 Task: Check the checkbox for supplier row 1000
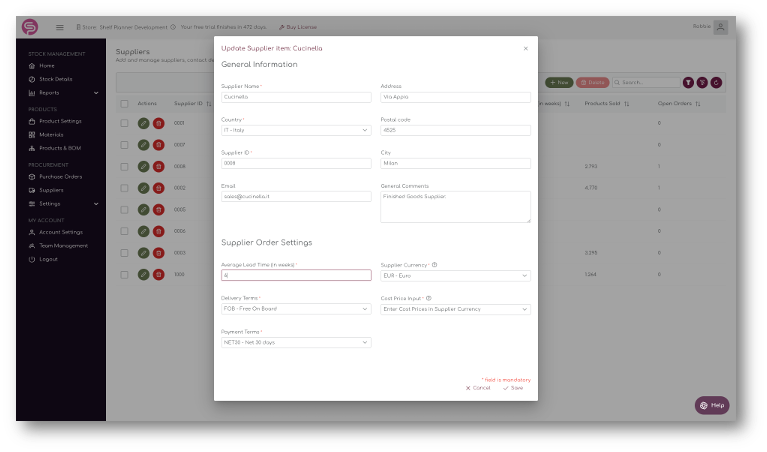point(124,275)
